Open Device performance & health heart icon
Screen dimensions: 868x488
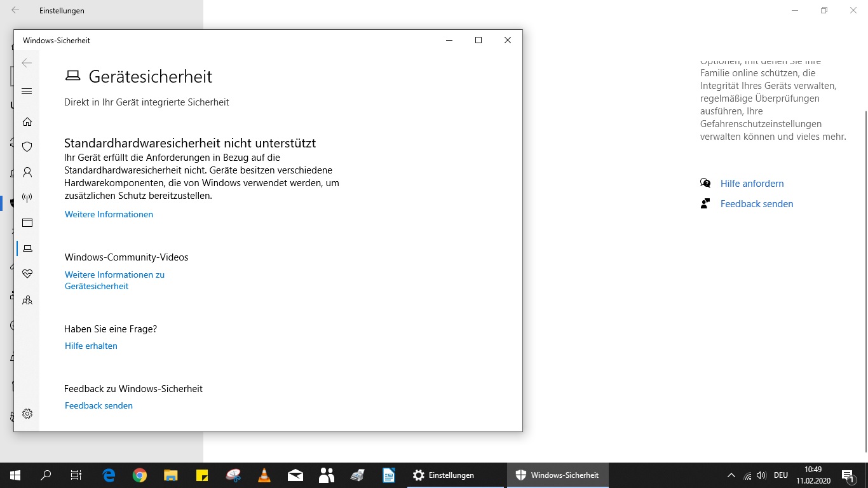pos(27,274)
